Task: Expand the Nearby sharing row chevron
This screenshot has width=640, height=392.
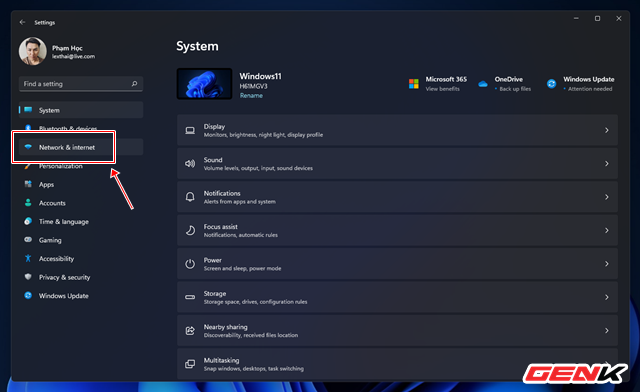Action: (x=607, y=331)
